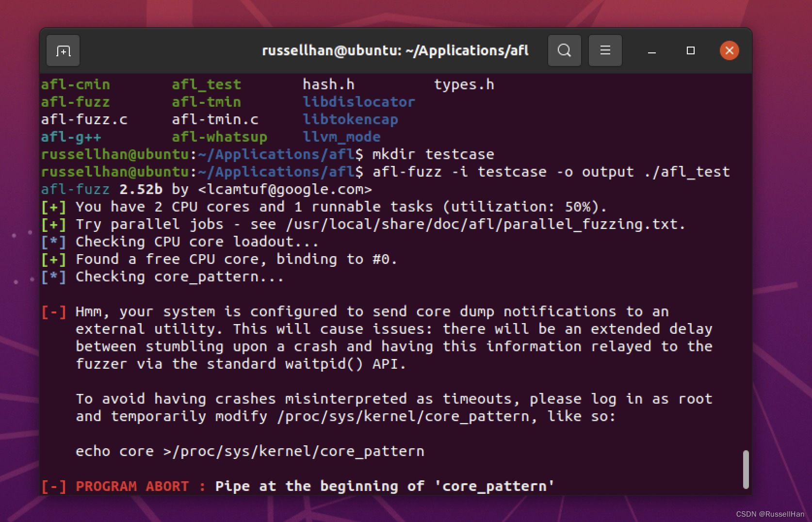The width and height of the screenshot is (812, 522).
Task: Click the red [-] marker before Hmm
Action: tap(54, 311)
